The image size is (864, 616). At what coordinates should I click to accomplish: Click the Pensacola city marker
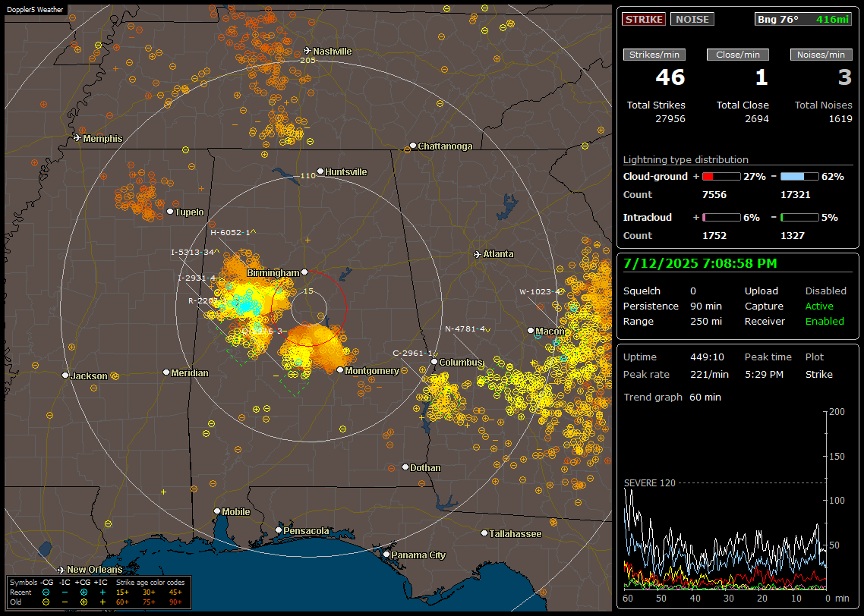click(279, 530)
